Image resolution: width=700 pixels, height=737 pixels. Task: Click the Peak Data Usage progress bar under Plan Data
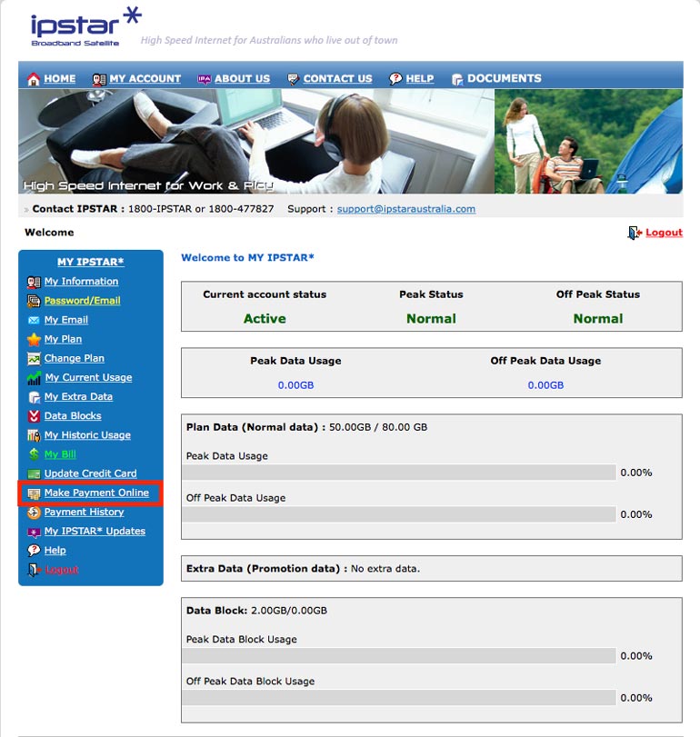tap(399, 473)
